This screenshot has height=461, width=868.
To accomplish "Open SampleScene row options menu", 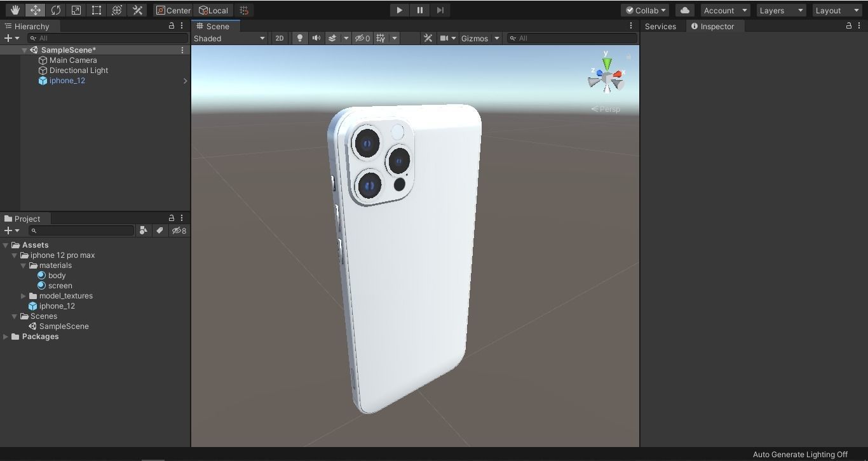I will pyautogui.click(x=182, y=50).
